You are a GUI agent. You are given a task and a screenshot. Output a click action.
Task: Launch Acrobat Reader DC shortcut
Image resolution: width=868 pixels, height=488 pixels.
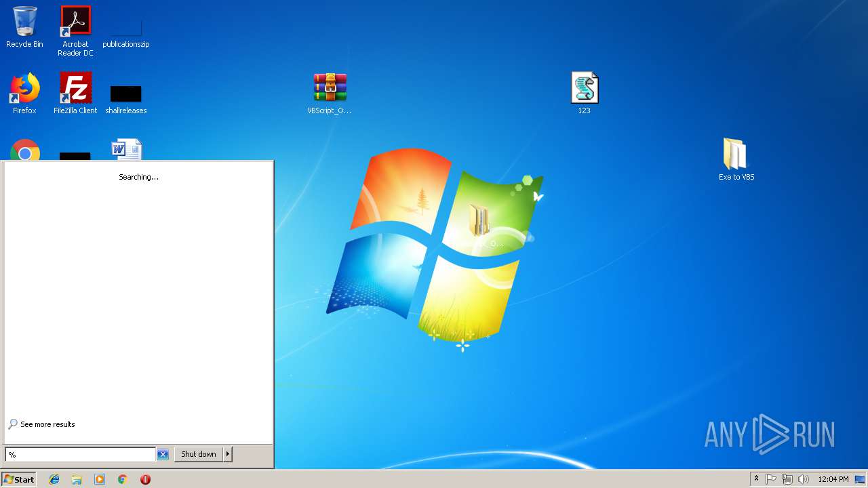point(75,31)
